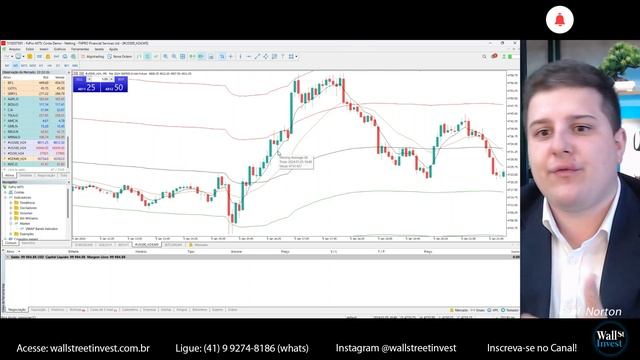
Task: Expand the Osciladores folder
Action: tap(11, 208)
